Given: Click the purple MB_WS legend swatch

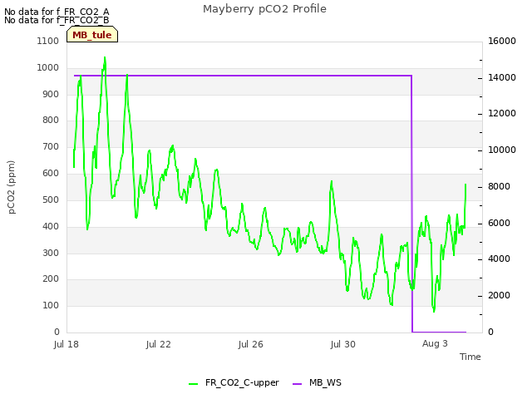Looking at the screenshot, I should 297,384.
